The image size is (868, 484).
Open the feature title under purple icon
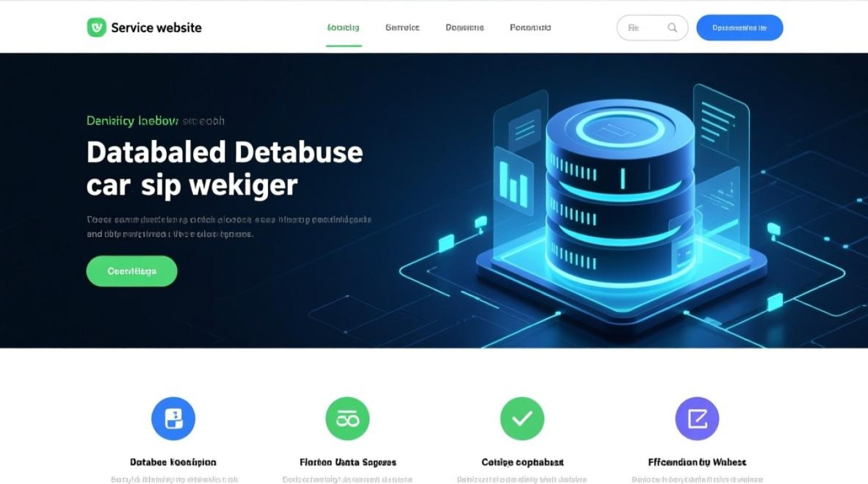click(x=697, y=462)
